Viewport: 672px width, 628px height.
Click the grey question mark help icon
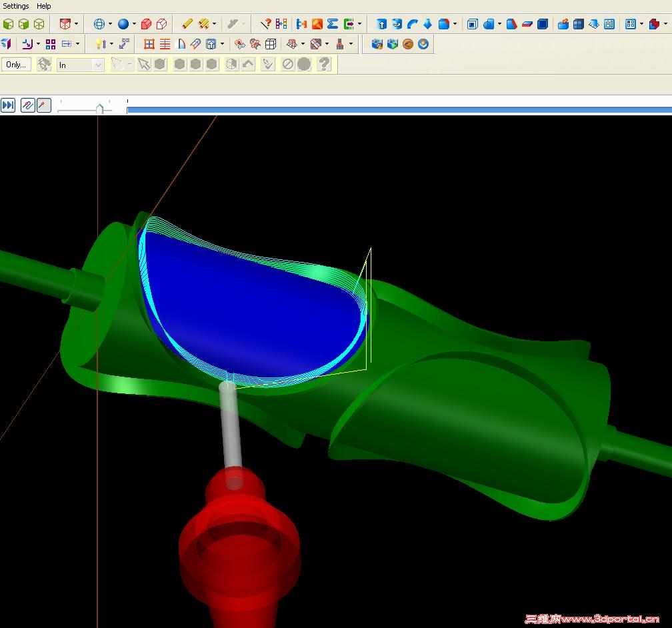[x=325, y=64]
